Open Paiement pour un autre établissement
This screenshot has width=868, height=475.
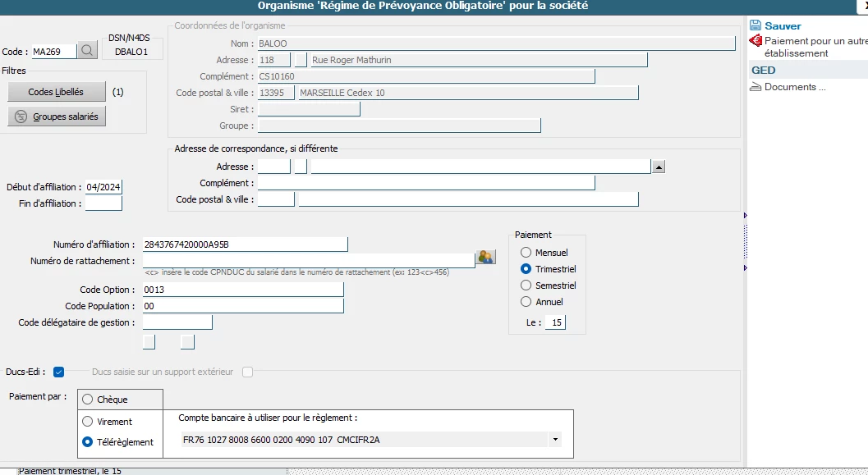816,47
